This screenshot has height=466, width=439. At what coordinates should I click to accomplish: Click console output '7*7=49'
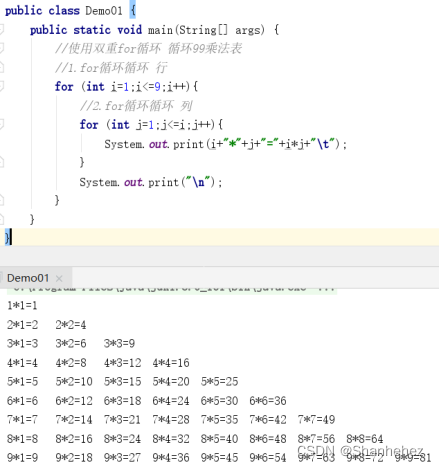click(x=316, y=419)
